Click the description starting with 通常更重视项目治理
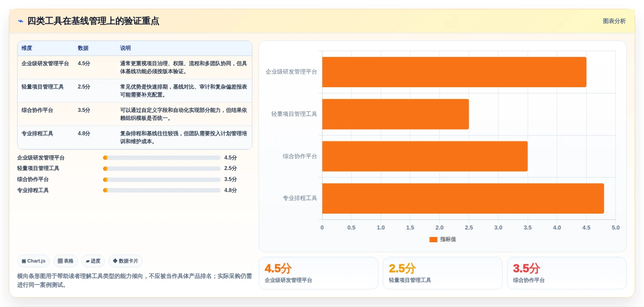644x307 pixels. (184, 67)
